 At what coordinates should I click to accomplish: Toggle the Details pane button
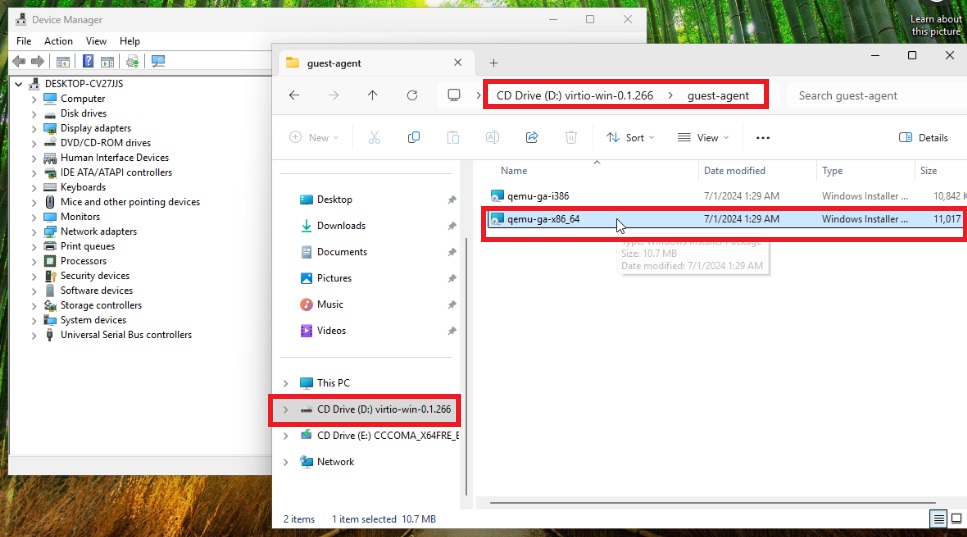coord(923,138)
